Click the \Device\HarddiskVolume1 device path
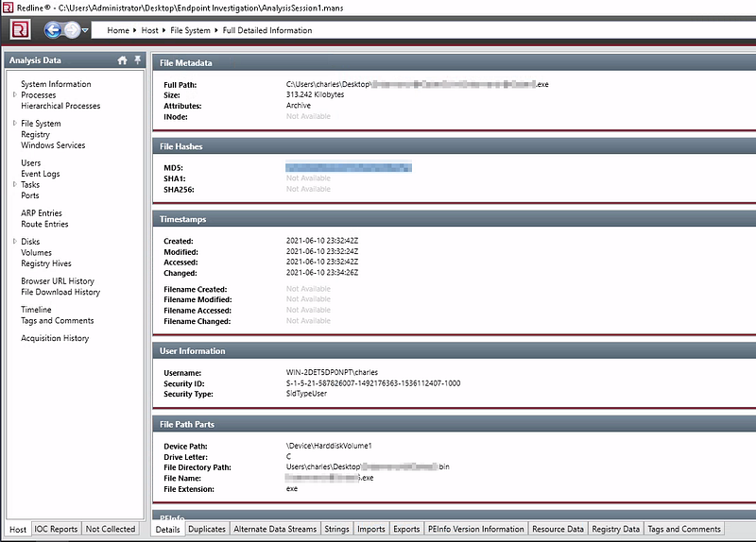Screen dimensions: 756x542 [329, 446]
